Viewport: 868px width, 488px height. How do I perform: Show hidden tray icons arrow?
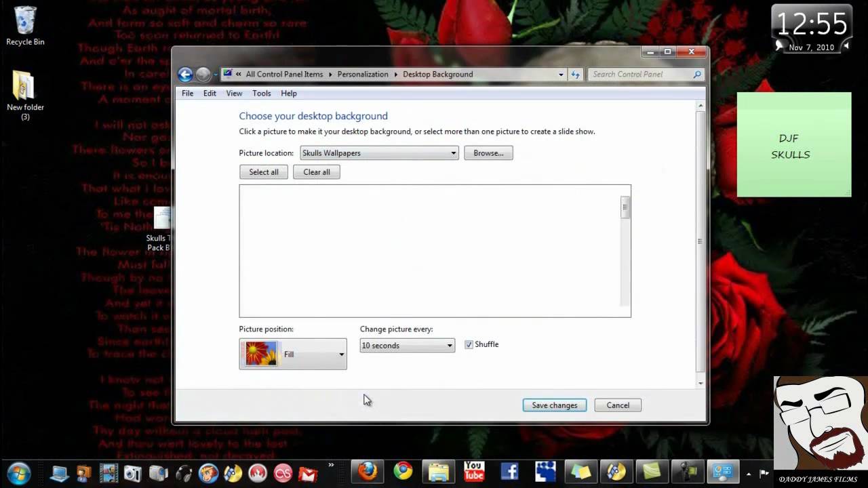[749, 474]
